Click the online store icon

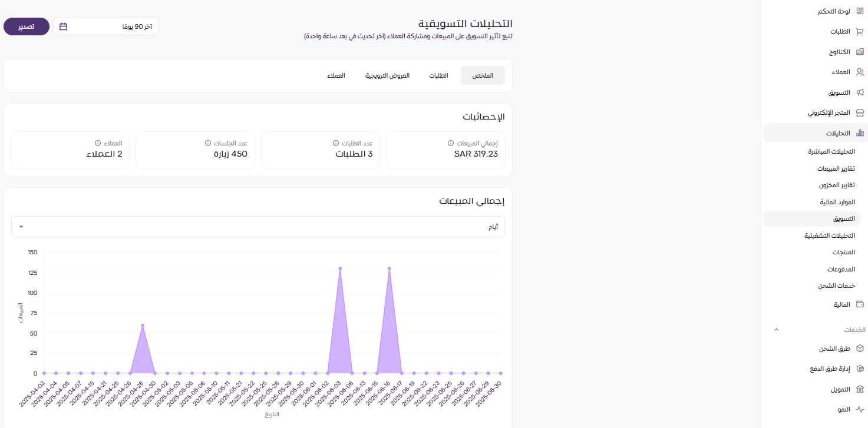tap(860, 112)
